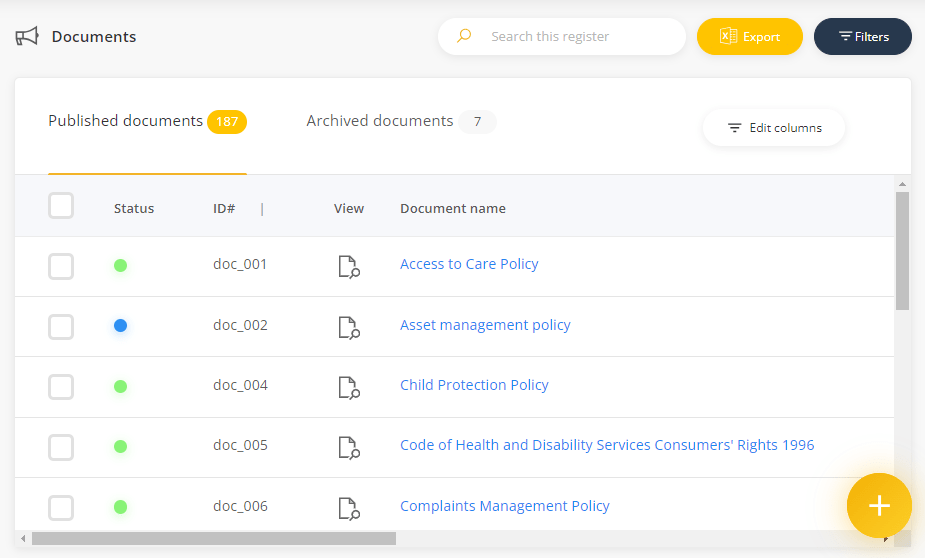925x558 pixels.
Task: Click green status dot for doc_001
Action: click(120, 265)
